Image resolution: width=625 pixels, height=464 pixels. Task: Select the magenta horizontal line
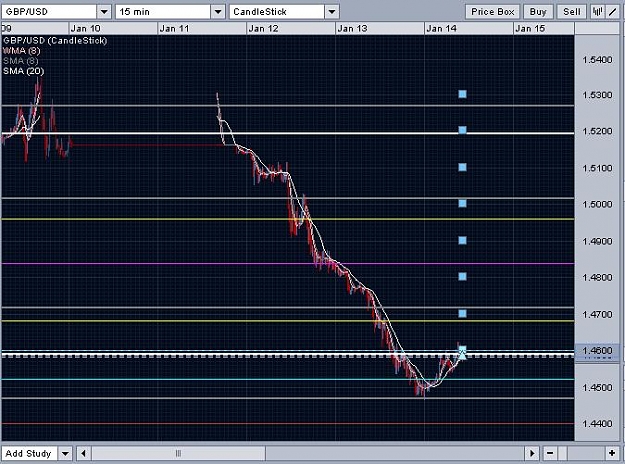pyautogui.click(x=288, y=263)
